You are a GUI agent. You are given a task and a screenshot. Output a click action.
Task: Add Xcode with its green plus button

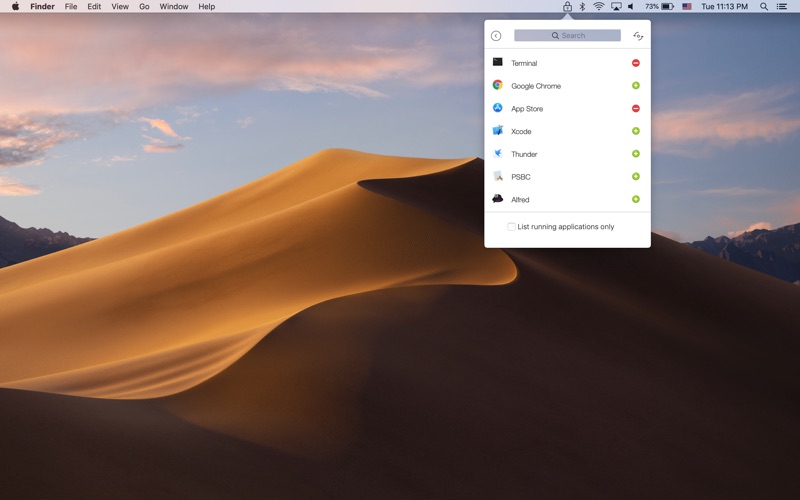636,131
